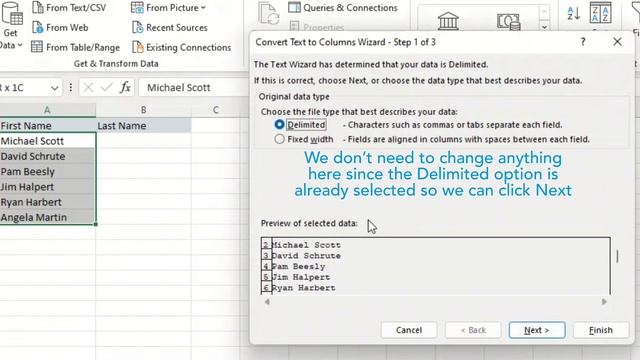Click the Insert Function fx icon
640x360 pixels.
[x=125, y=87]
